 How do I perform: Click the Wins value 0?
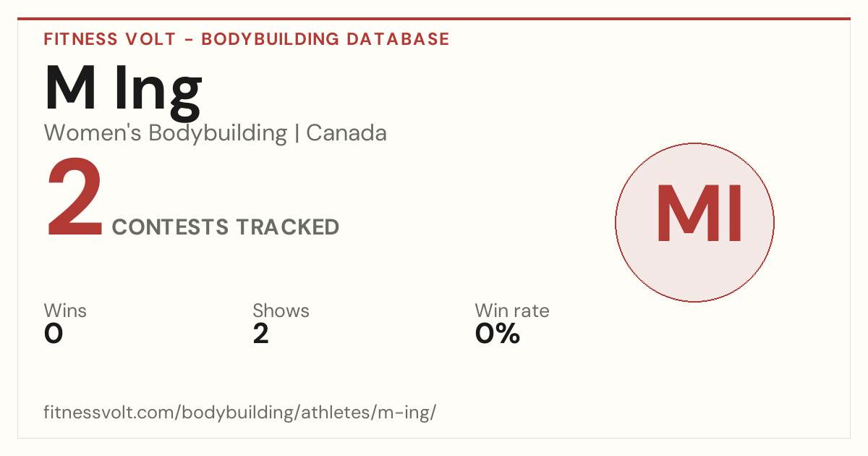click(54, 334)
